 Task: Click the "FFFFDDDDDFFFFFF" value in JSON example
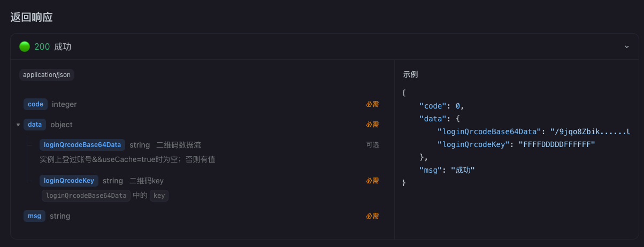coord(556,144)
